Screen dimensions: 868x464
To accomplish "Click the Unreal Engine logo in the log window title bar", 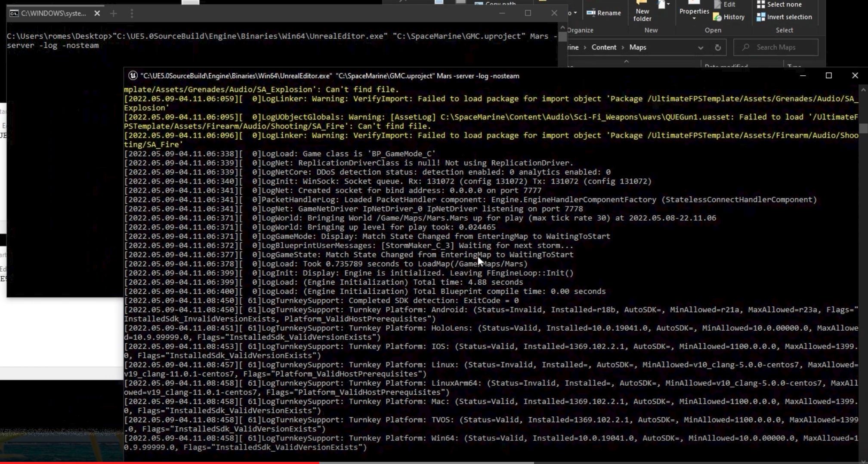I will point(133,76).
